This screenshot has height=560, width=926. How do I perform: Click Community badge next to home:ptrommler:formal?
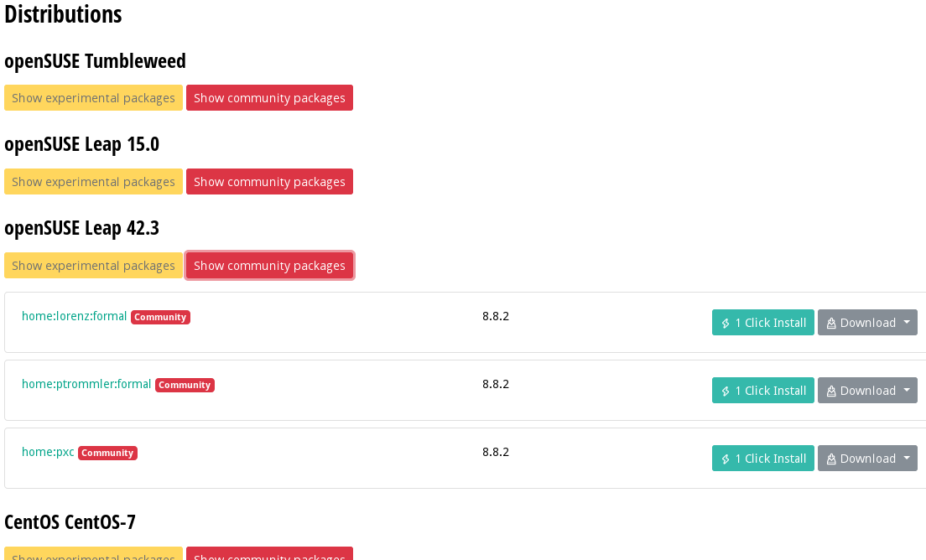tap(185, 386)
